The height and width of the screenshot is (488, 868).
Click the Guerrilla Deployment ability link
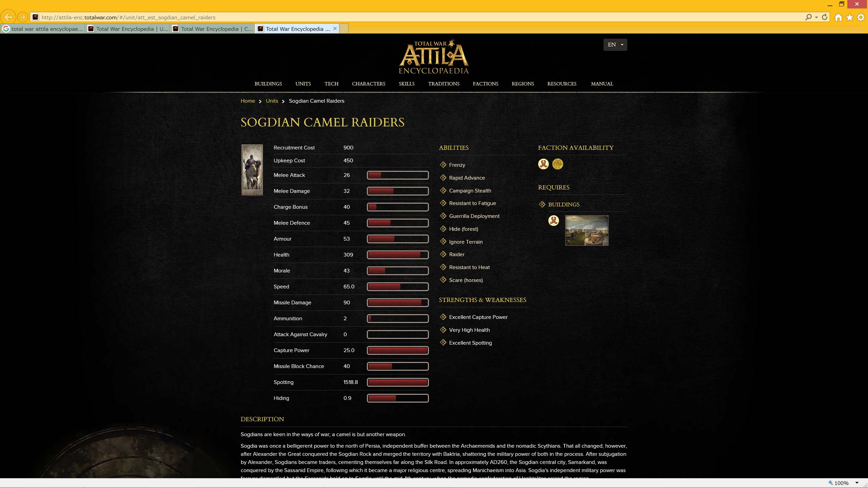click(x=474, y=216)
